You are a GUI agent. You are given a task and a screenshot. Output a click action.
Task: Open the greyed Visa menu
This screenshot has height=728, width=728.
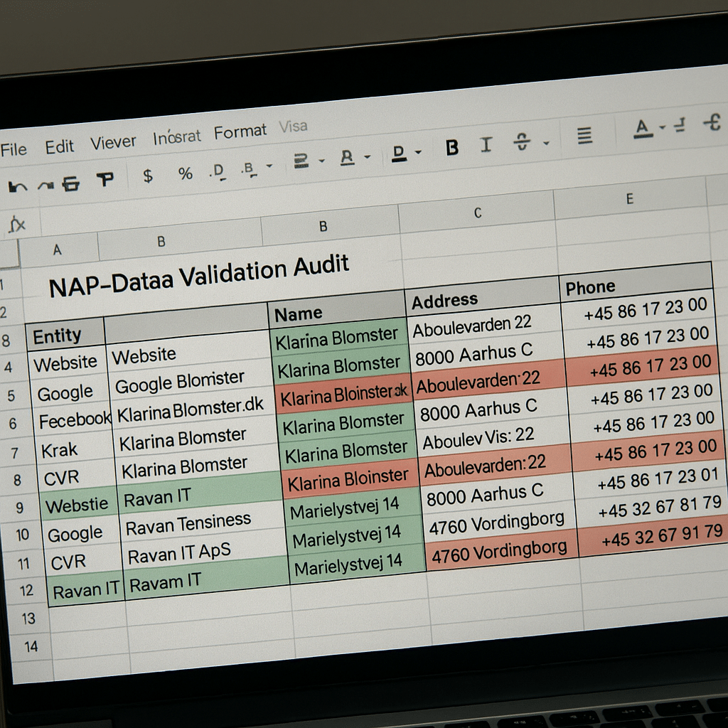293,127
